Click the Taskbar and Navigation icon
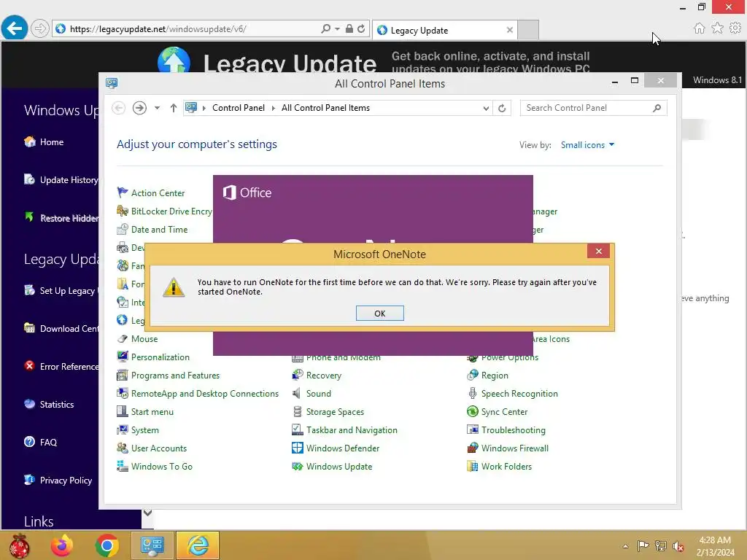Screen dimensions: 747x560 (298, 430)
